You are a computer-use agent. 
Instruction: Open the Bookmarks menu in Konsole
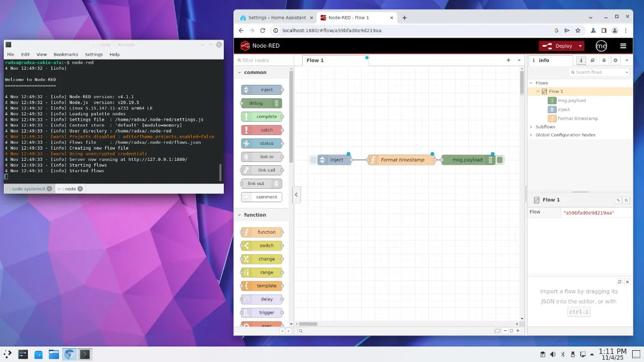[65, 54]
